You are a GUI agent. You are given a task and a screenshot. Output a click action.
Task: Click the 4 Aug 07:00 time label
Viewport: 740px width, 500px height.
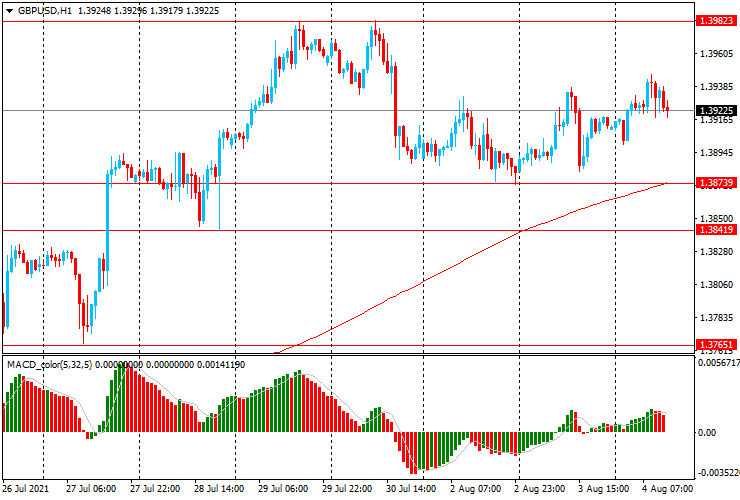coord(667,489)
